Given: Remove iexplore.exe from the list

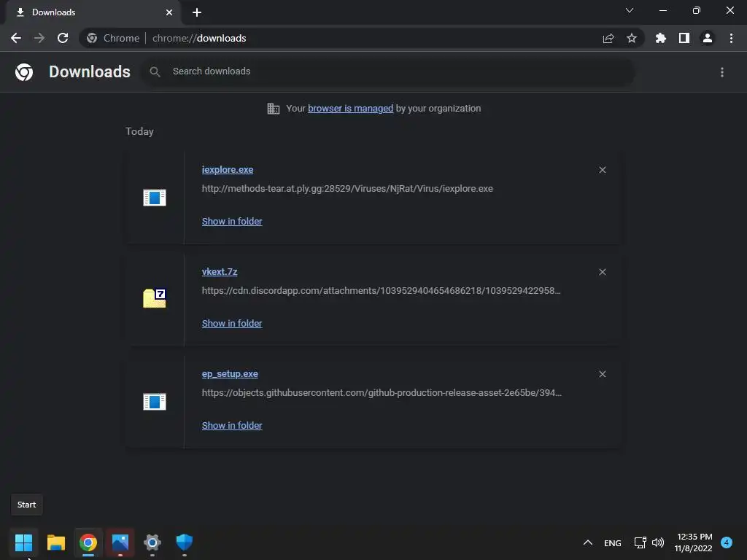Looking at the screenshot, I should pos(603,170).
